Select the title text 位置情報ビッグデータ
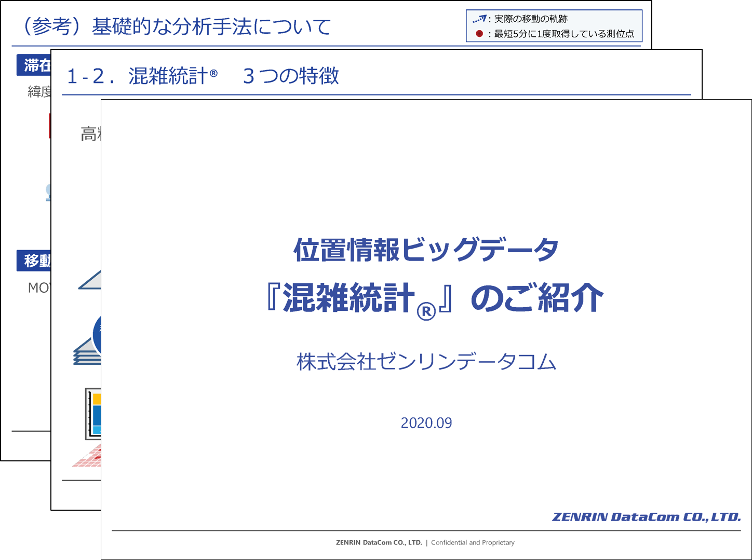The height and width of the screenshot is (560, 752). point(426,250)
